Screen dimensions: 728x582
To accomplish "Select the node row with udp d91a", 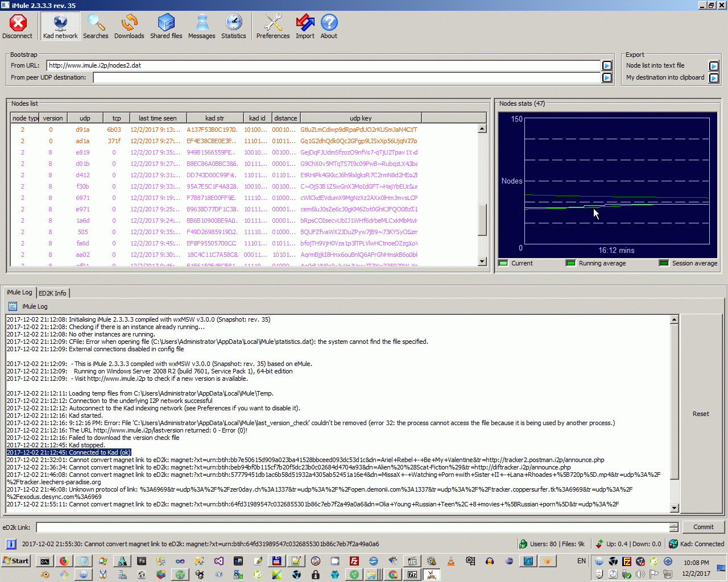I will (244, 130).
